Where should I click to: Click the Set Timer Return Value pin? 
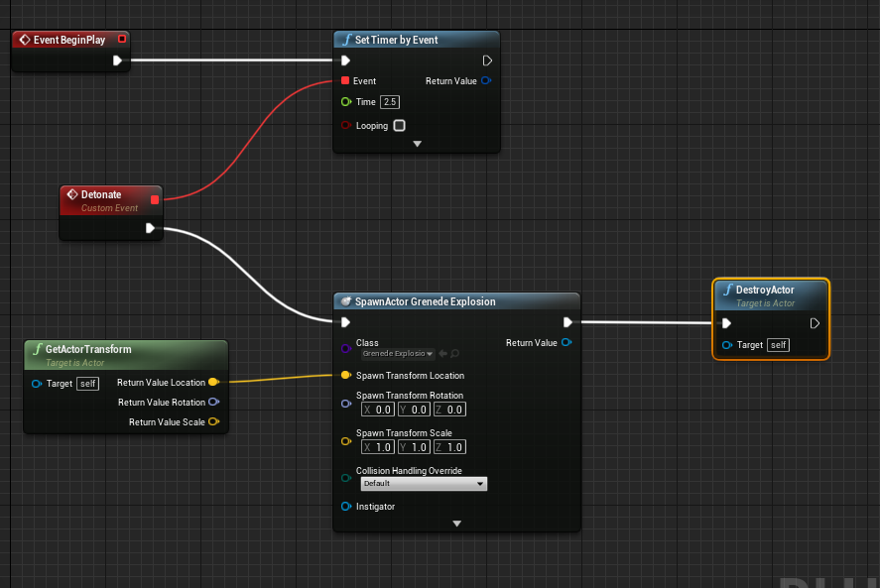pos(486,80)
